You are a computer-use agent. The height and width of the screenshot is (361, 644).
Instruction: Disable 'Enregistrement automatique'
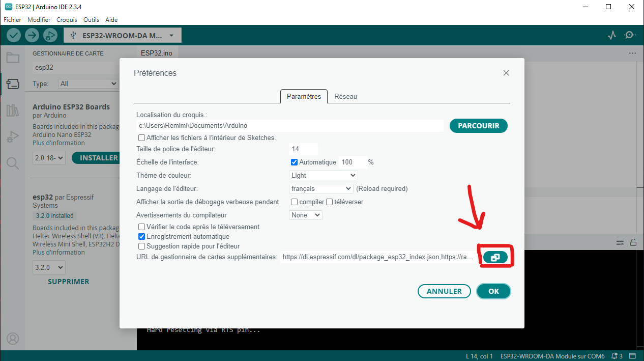141,236
